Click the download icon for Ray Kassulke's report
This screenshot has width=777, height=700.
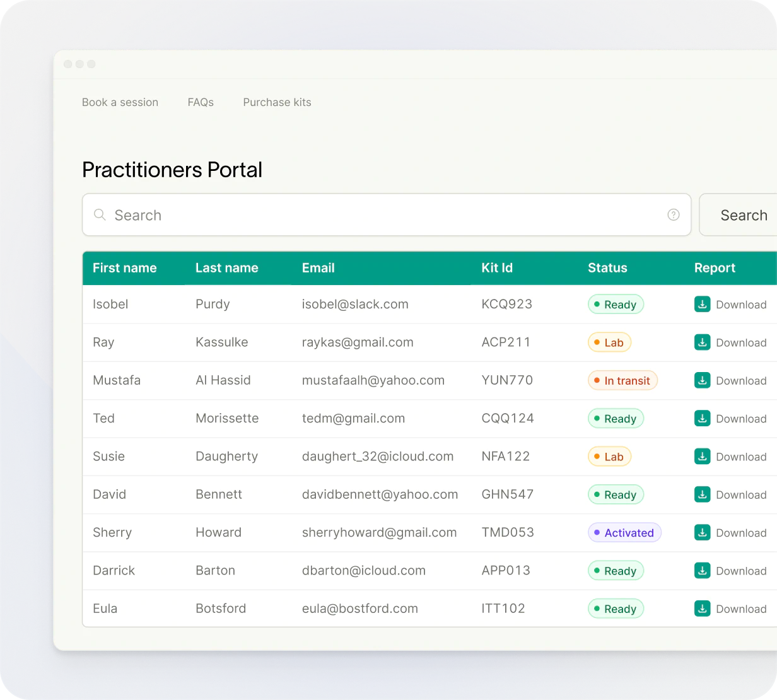(702, 342)
